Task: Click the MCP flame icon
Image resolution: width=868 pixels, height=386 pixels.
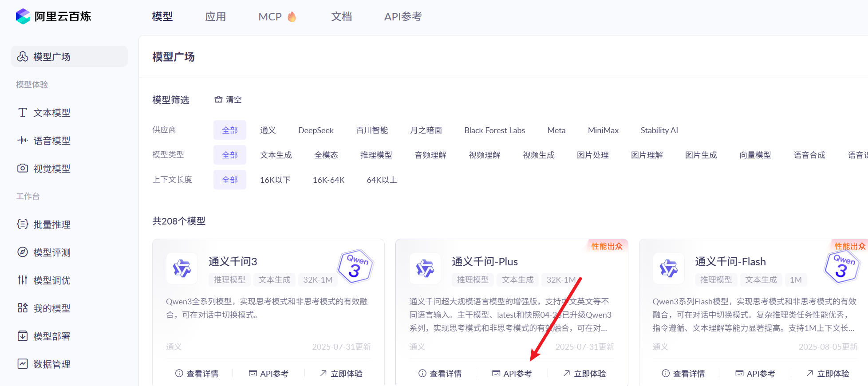Action: click(292, 16)
